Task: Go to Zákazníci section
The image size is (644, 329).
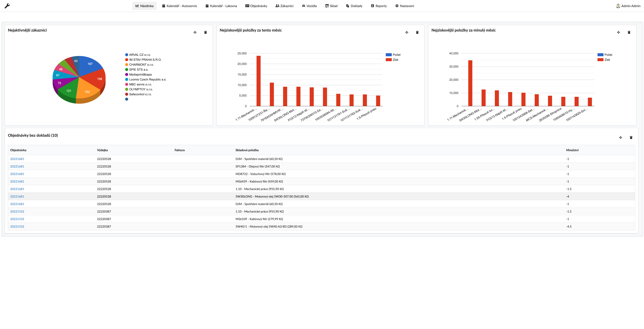Action: pos(284,6)
